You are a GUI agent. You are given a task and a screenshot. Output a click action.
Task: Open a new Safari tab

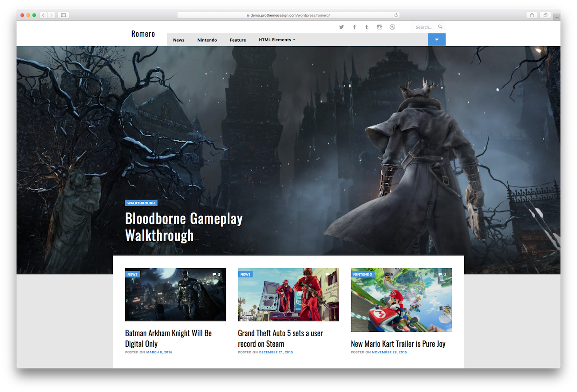click(557, 17)
